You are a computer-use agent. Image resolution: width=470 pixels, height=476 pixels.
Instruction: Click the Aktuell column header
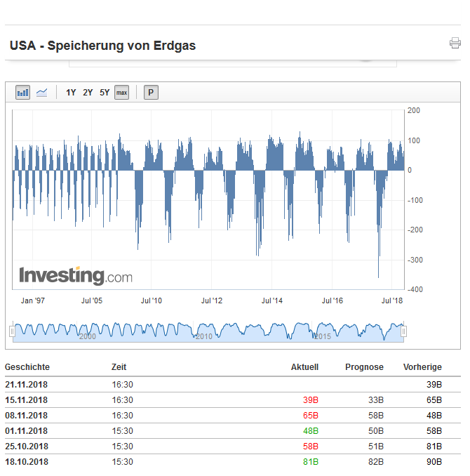coord(304,366)
